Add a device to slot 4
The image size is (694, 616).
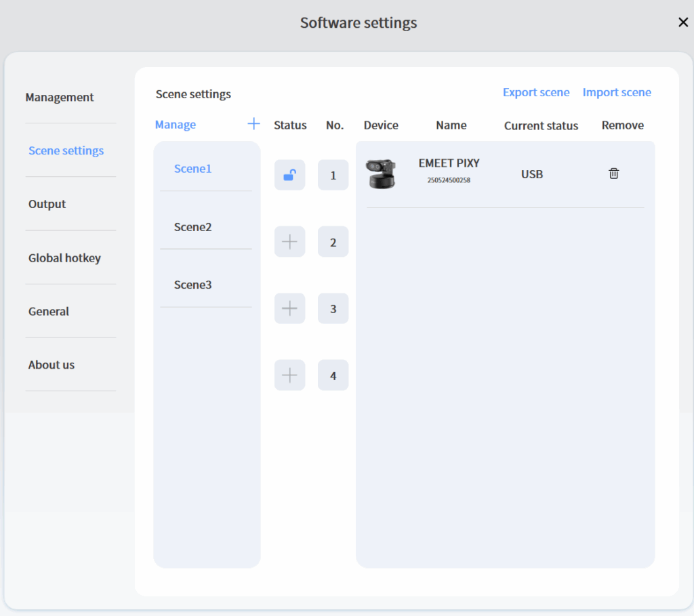coord(289,375)
